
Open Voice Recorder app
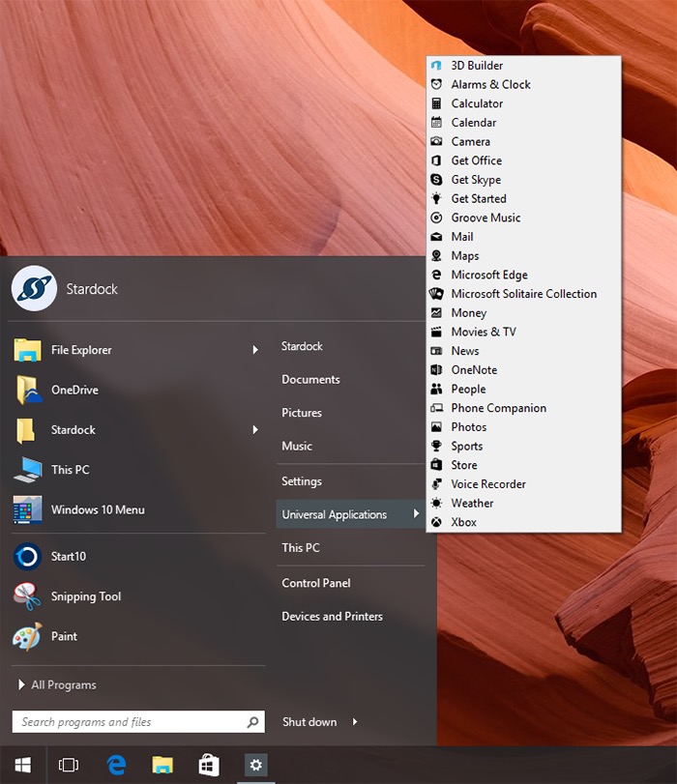coord(488,484)
